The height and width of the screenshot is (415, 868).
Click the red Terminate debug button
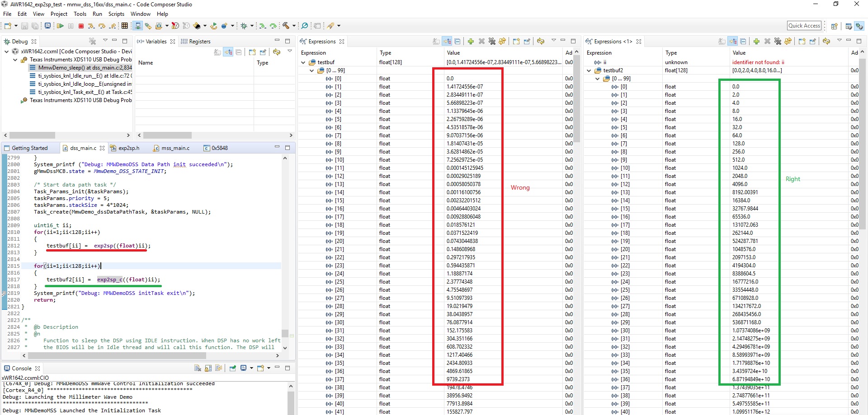coord(81,26)
